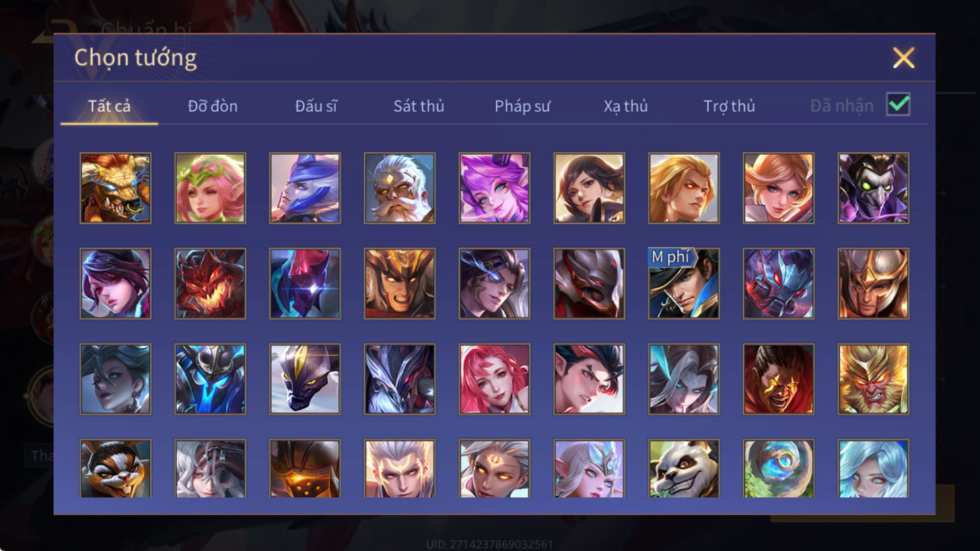This screenshot has height=551, width=980.
Task: Switch to the Đỡ đòn tab
Action: click(213, 106)
